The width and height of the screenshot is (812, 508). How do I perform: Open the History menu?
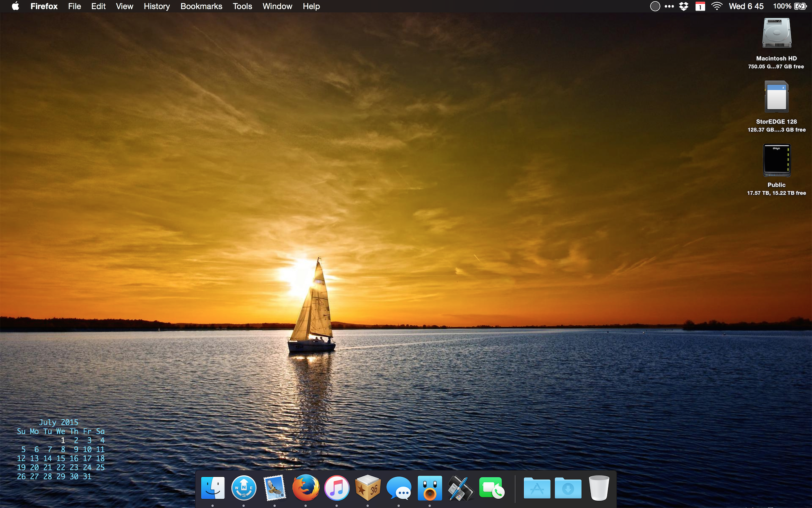pyautogui.click(x=156, y=6)
